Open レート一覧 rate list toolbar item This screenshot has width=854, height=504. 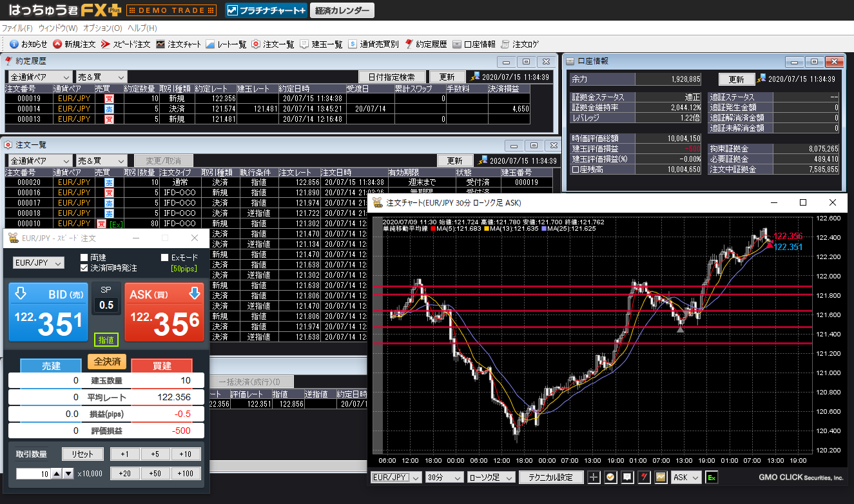coord(226,44)
